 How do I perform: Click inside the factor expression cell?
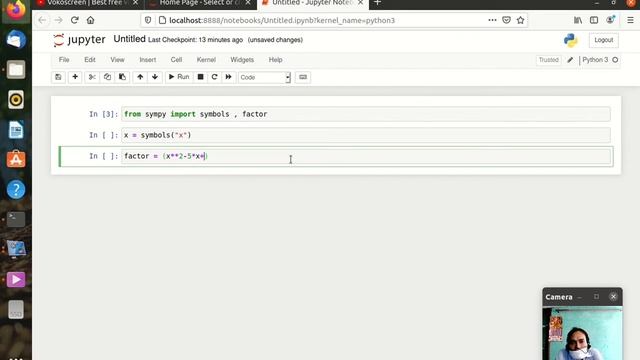pyautogui.click(x=366, y=156)
